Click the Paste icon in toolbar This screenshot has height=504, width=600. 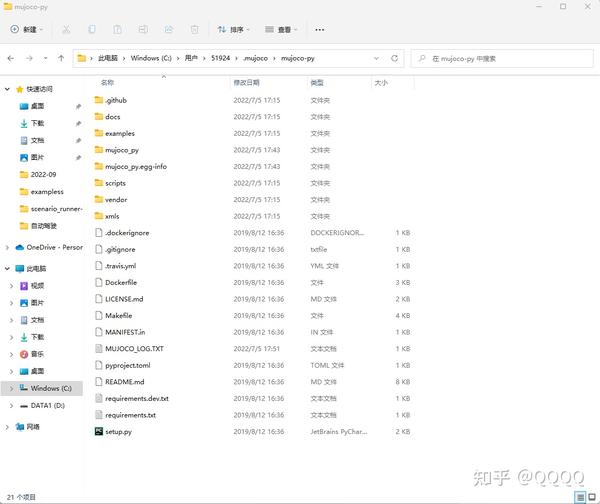(x=117, y=29)
